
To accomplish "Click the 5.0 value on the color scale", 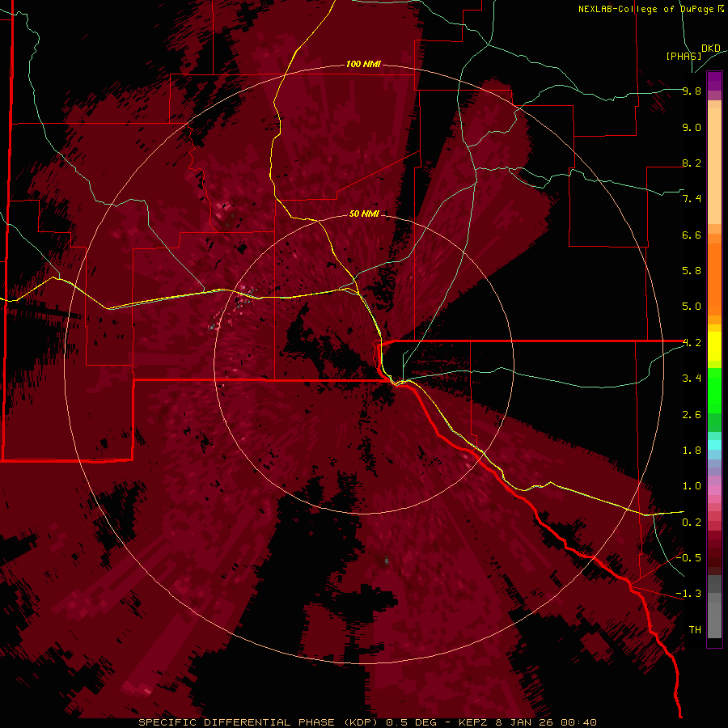I will click(x=692, y=307).
